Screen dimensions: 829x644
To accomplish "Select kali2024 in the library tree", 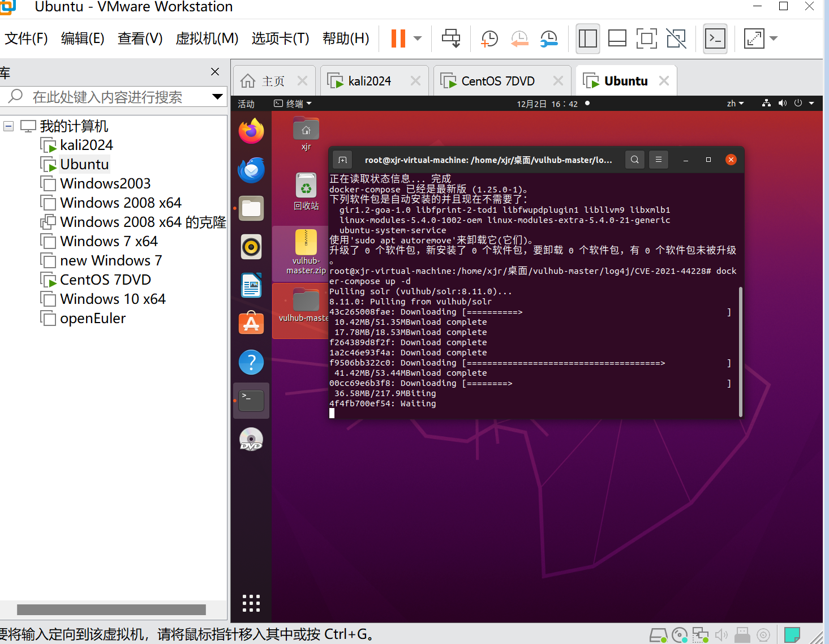I will [86, 145].
